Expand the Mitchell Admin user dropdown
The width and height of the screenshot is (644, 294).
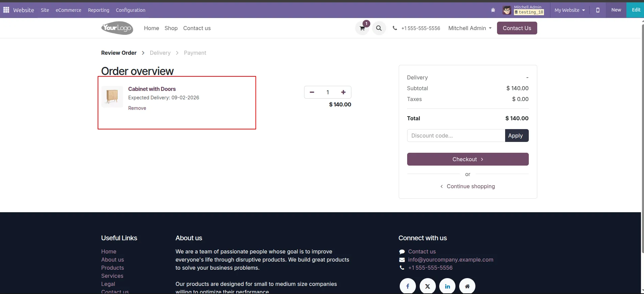pyautogui.click(x=470, y=28)
